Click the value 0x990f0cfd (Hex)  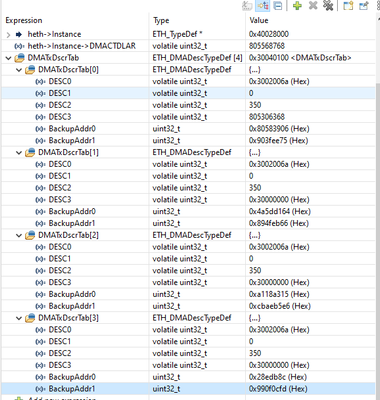coord(278,389)
